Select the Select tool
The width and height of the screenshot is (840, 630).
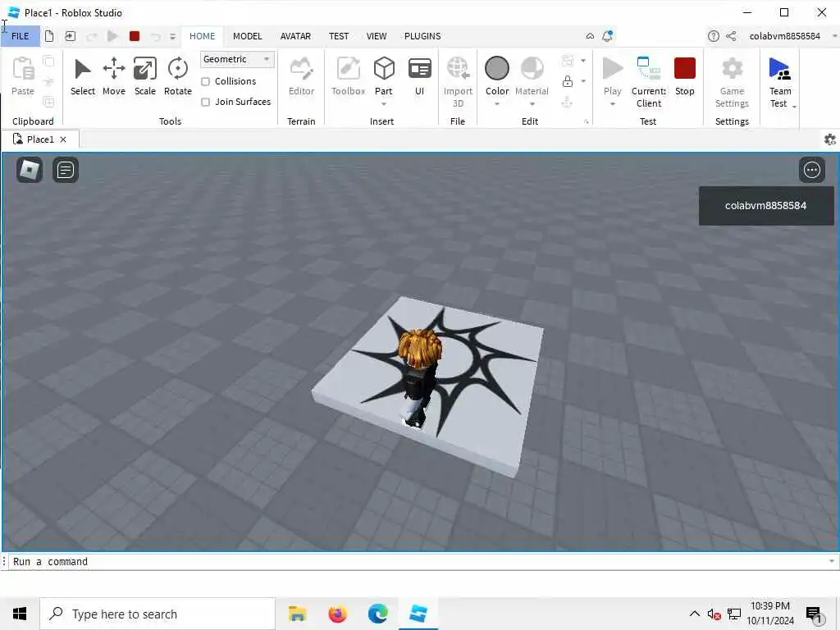point(83,76)
